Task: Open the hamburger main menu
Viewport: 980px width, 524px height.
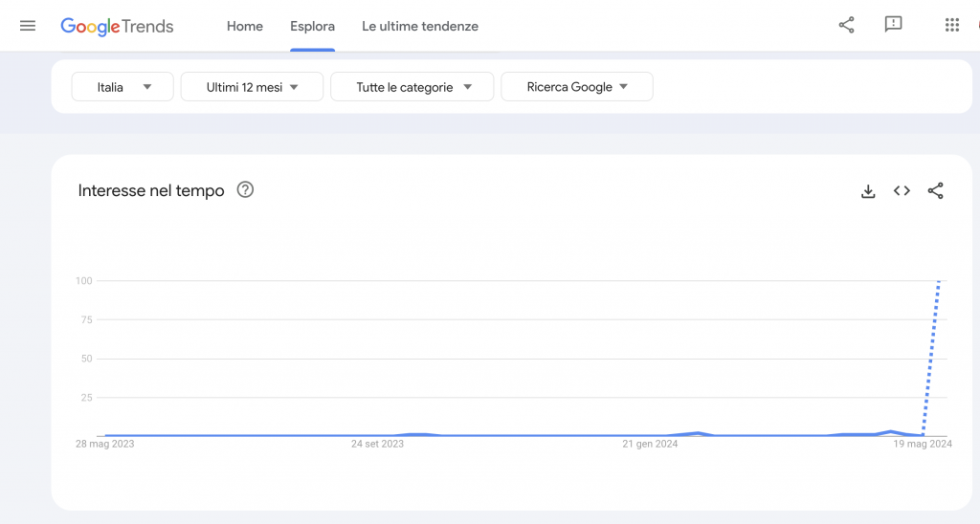Action: (x=28, y=26)
